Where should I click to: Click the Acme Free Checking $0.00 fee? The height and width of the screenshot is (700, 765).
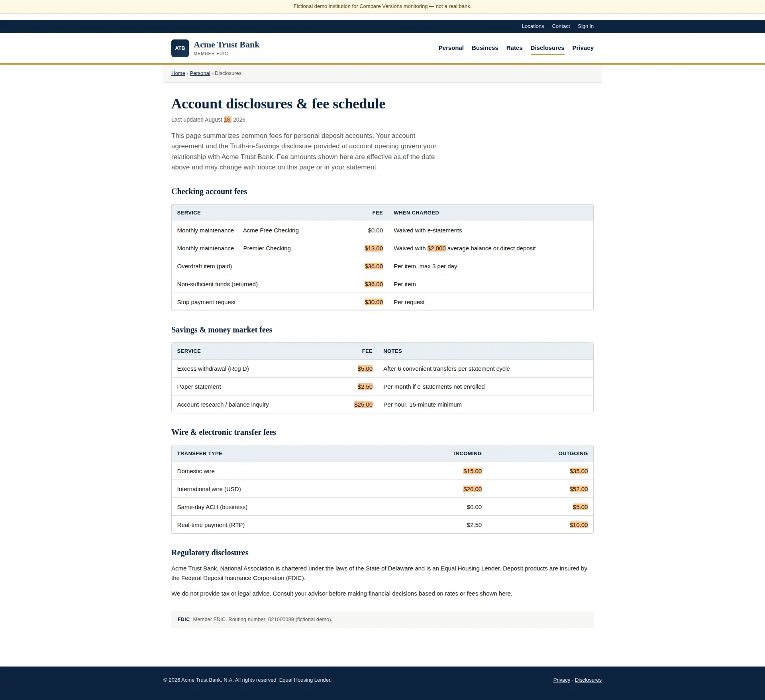375,230
